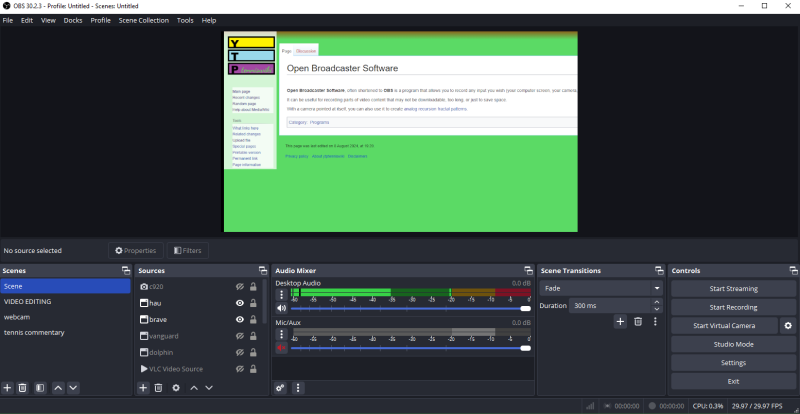Screen dimensions: 800x414
Task: Add a scene transition with plus icon
Action: click(x=620, y=322)
